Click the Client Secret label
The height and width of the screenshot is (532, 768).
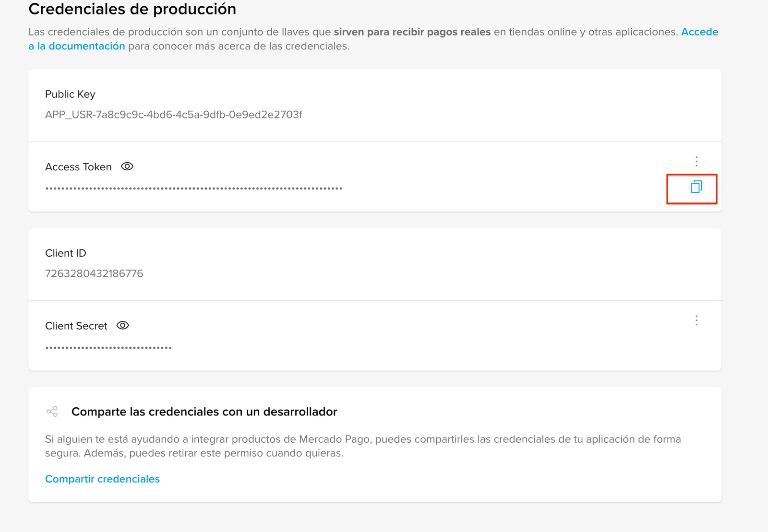[x=76, y=326]
